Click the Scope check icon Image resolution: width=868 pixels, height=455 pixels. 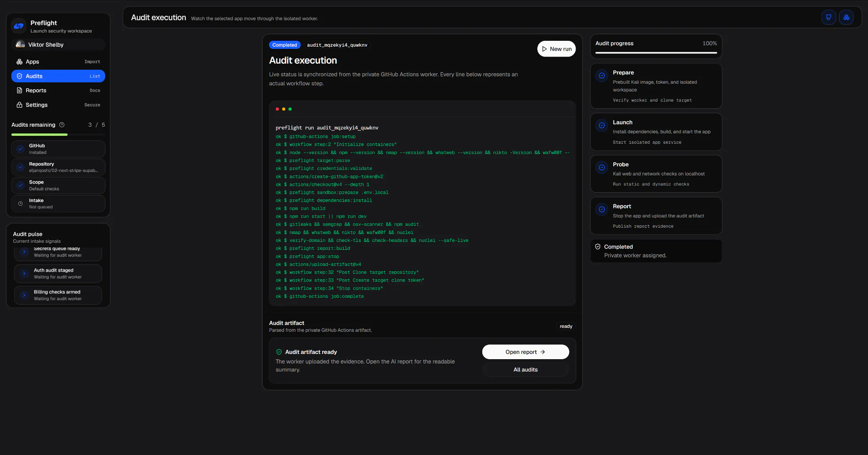point(21,185)
